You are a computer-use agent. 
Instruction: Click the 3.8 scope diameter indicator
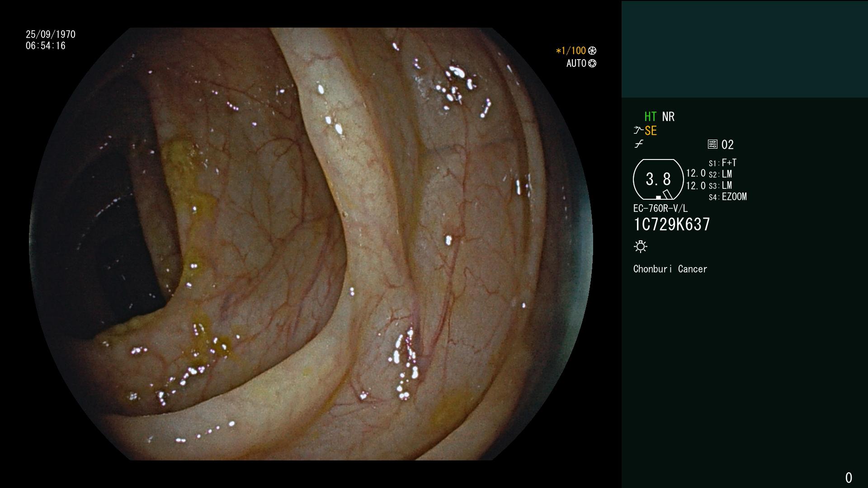pos(658,179)
